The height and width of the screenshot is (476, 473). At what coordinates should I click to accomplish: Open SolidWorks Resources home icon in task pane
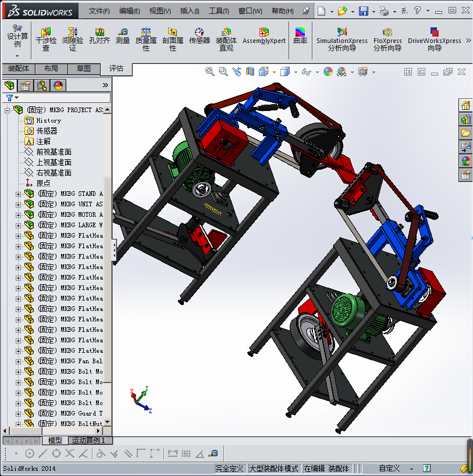pos(465,105)
